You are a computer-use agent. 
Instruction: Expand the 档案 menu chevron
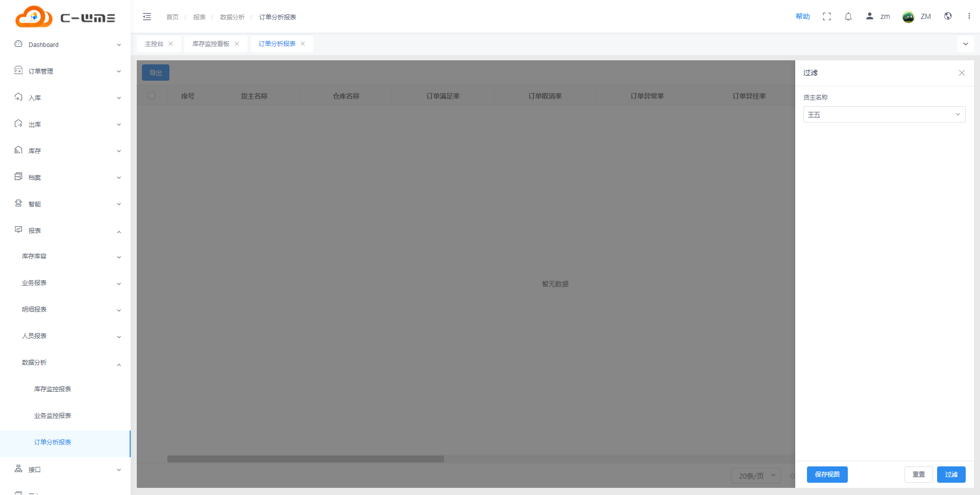(119, 178)
